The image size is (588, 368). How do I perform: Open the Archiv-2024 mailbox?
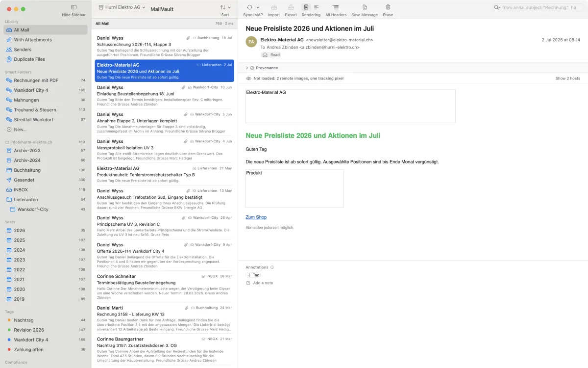[46, 160]
